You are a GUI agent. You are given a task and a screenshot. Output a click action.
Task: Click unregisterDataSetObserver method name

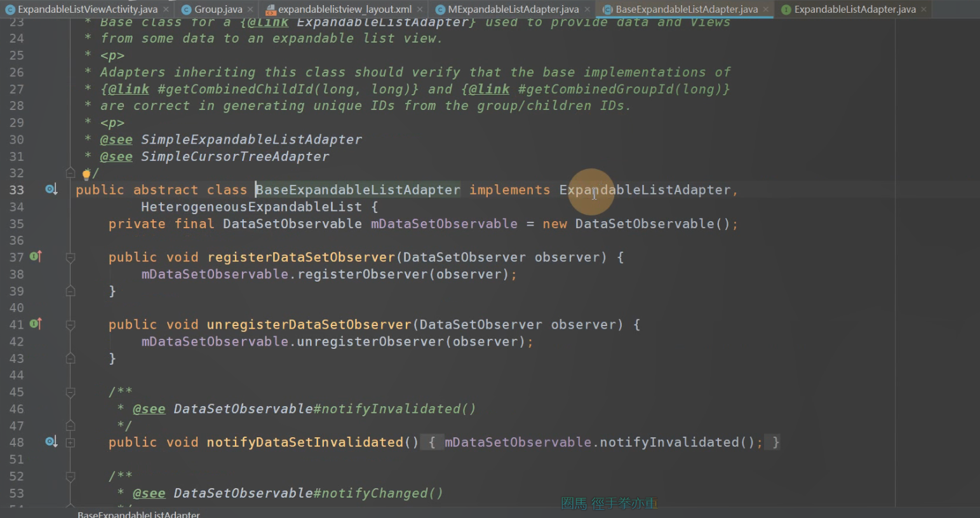[x=309, y=324]
